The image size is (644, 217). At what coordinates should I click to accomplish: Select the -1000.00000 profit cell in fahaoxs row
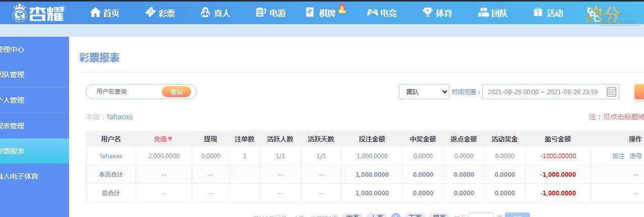(558, 156)
